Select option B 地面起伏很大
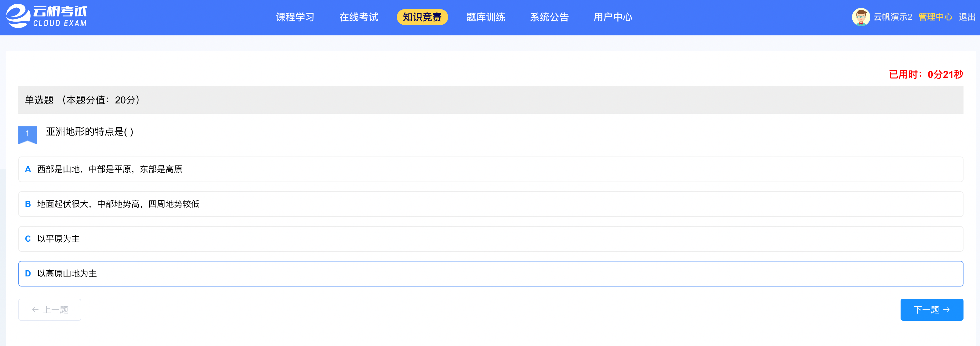Image resolution: width=980 pixels, height=346 pixels. (x=491, y=204)
